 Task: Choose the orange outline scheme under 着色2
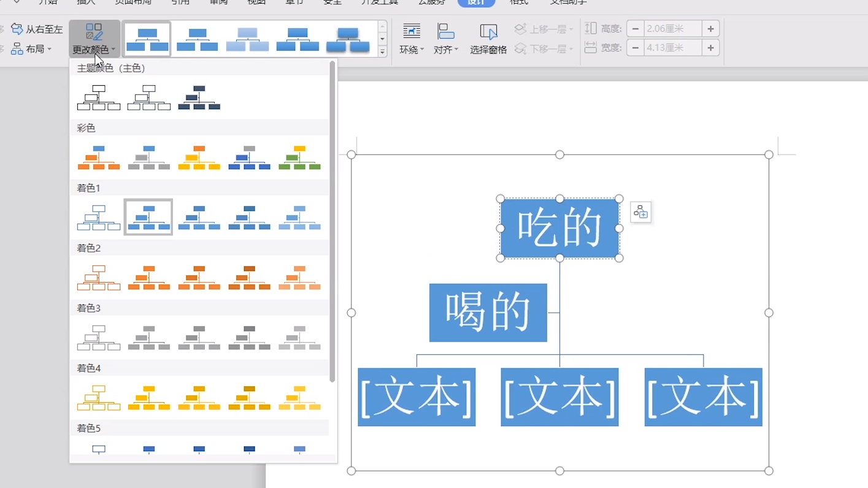pos(99,278)
